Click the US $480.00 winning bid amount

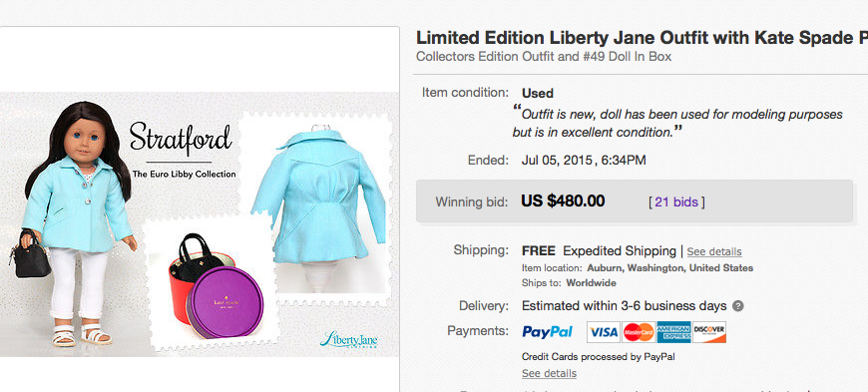click(563, 200)
